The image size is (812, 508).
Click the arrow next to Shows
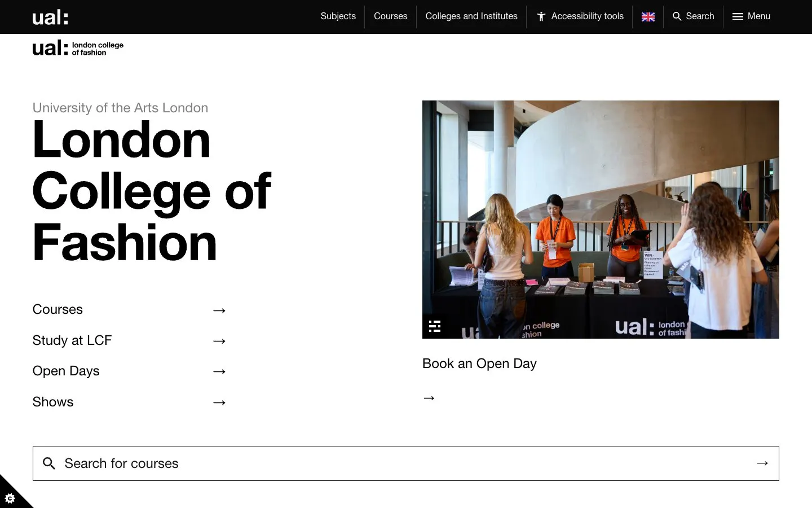pos(219,402)
